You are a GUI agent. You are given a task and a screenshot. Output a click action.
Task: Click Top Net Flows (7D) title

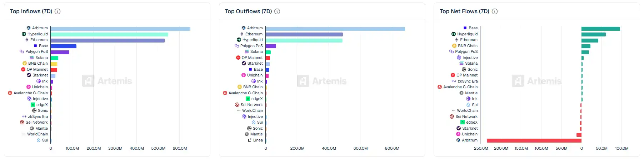[x=464, y=11]
